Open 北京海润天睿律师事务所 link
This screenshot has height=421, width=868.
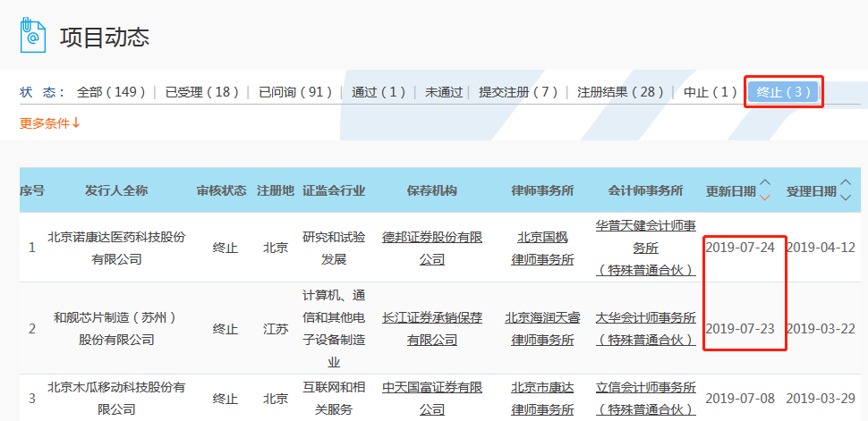tap(542, 329)
